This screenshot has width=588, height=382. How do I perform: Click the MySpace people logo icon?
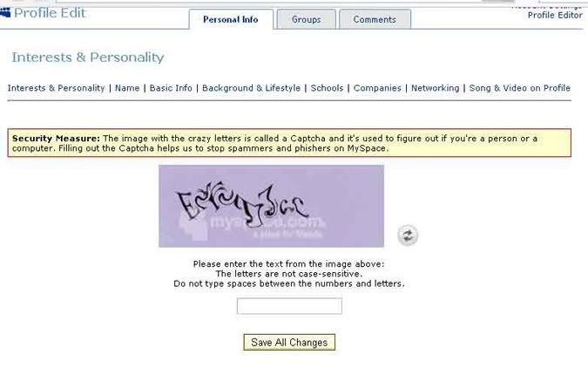(x=5, y=12)
